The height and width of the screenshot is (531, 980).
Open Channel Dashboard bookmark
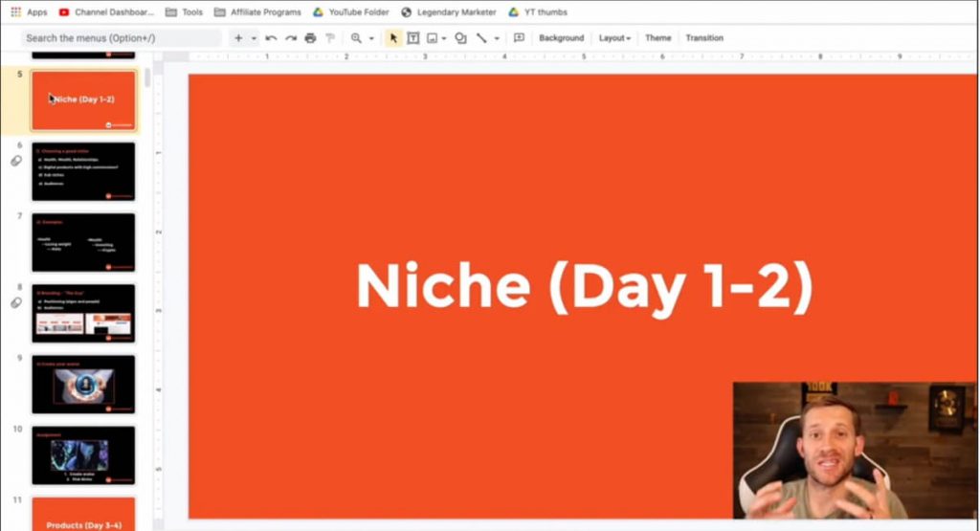106,11
